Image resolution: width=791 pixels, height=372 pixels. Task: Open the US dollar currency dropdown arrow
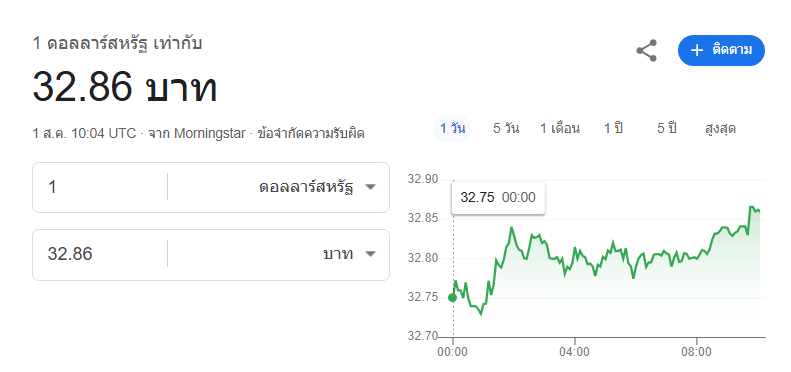click(x=370, y=187)
